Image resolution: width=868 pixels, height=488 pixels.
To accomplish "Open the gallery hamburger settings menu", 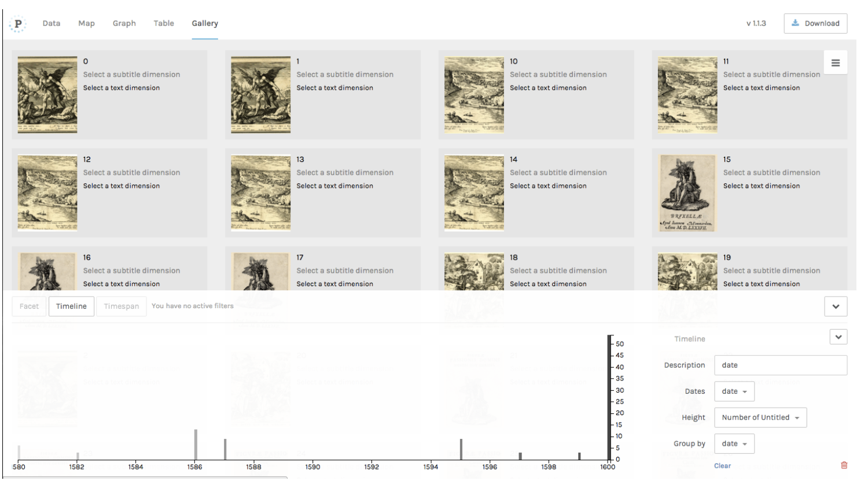I will 835,63.
